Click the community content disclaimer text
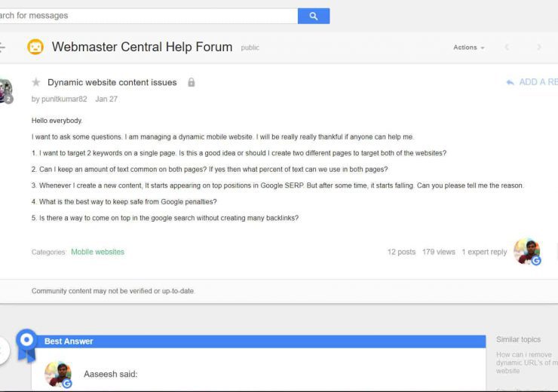The height and width of the screenshot is (392, 558). (113, 291)
